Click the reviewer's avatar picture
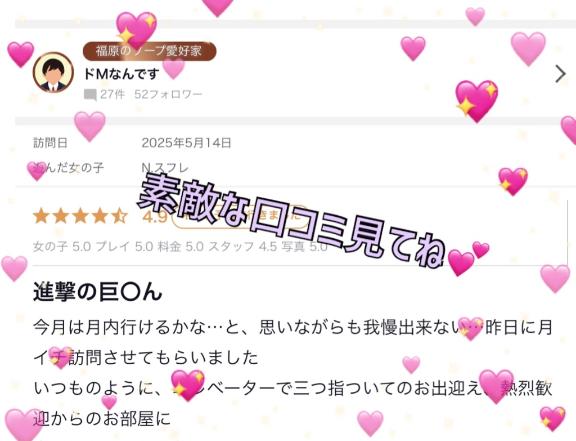This screenshot has height=441, width=576. tap(53, 72)
